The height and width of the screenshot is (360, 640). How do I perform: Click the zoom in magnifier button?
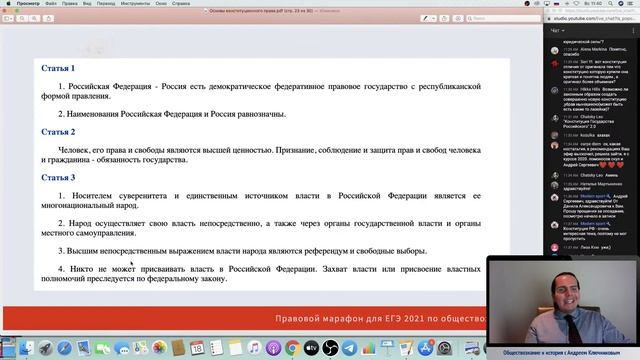click(x=34, y=18)
